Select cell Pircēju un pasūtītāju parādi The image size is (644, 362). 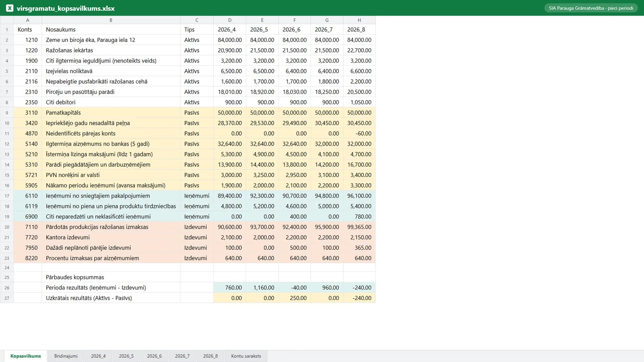tap(111, 92)
